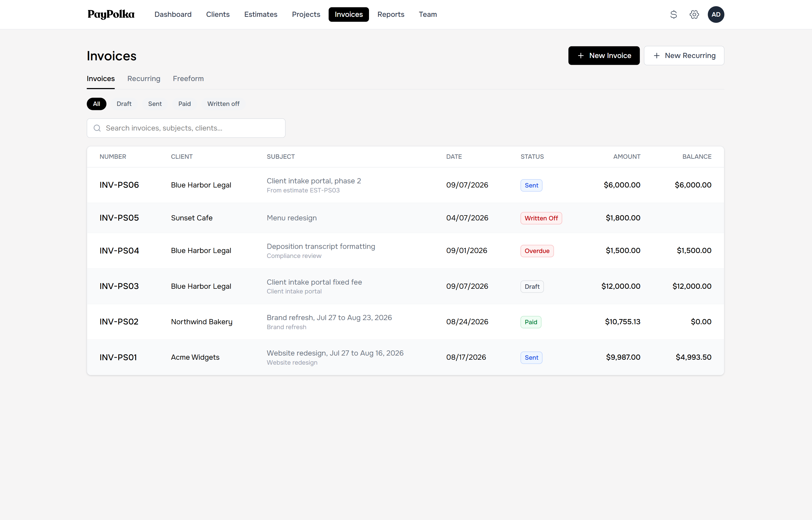Open the AD user avatar menu

tap(716, 15)
